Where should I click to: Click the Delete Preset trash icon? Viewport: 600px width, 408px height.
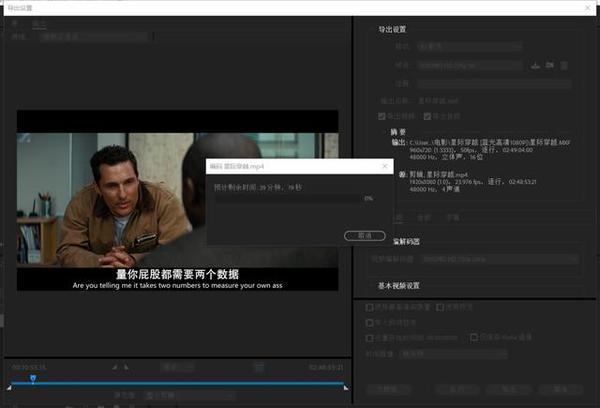click(x=564, y=65)
